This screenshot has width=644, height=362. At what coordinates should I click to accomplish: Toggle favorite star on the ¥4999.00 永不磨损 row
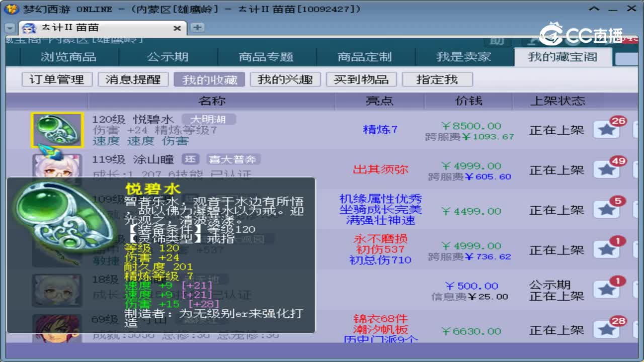click(x=607, y=249)
